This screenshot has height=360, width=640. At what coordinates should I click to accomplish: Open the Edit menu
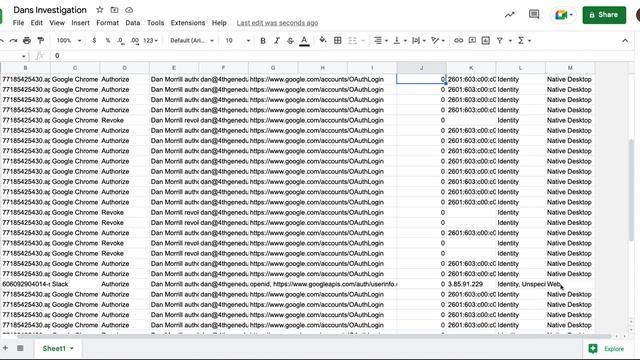pos(37,23)
